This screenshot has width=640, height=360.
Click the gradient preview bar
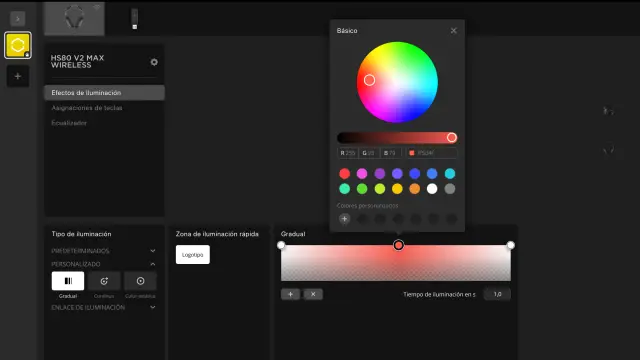(396, 263)
